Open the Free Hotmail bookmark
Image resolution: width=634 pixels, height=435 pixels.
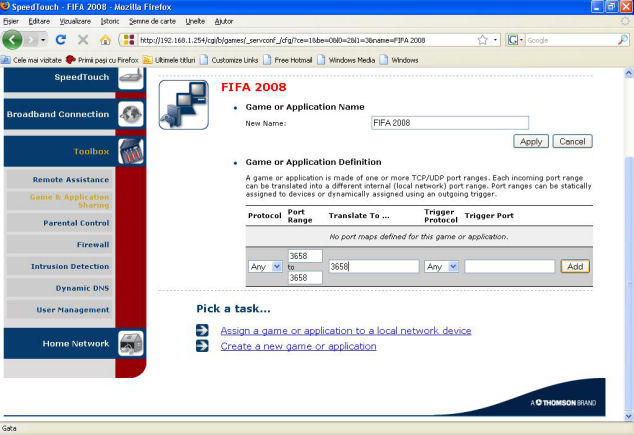288,60
